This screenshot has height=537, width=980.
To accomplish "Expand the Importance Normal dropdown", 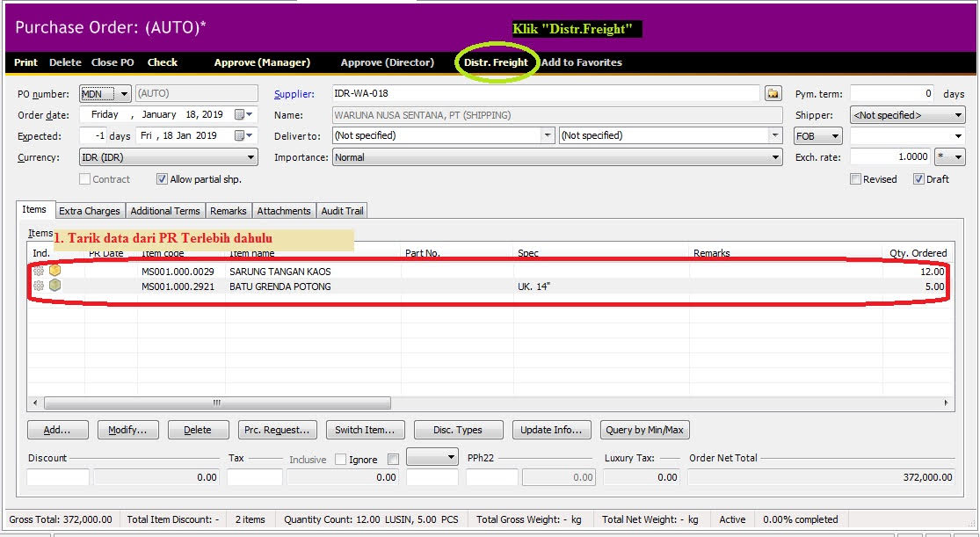I will [x=775, y=158].
